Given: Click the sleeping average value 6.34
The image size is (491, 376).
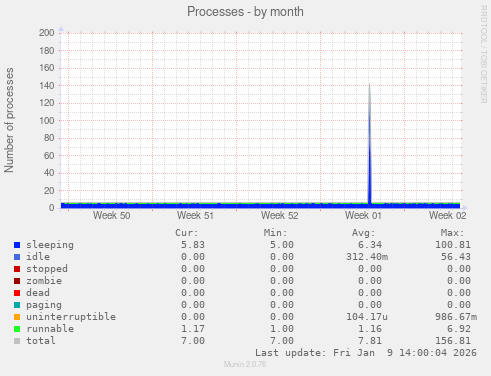Looking at the screenshot, I should point(370,245).
